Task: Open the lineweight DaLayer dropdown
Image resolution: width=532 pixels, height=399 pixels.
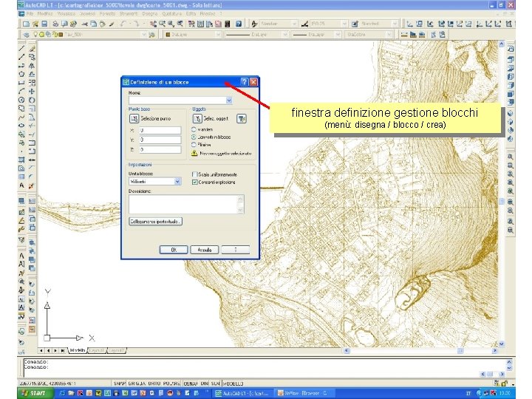Action: tap(338, 35)
